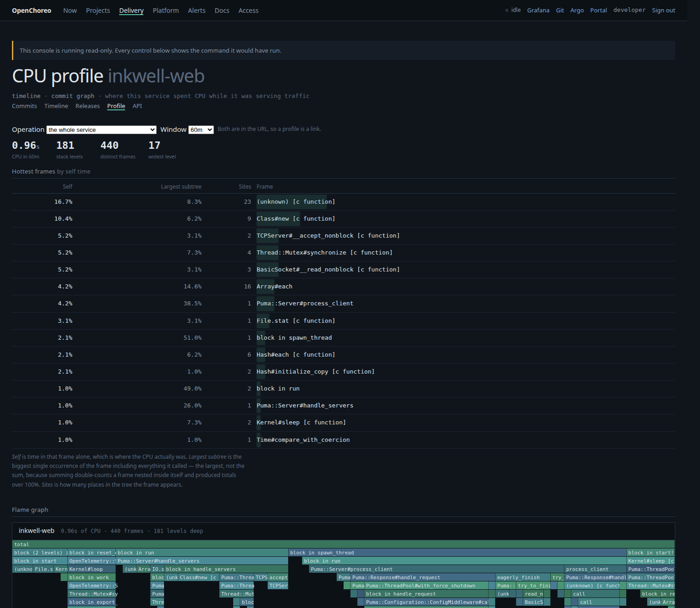The image size is (700, 608).
Task: Open the Platform menu item
Action: [166, 11]
